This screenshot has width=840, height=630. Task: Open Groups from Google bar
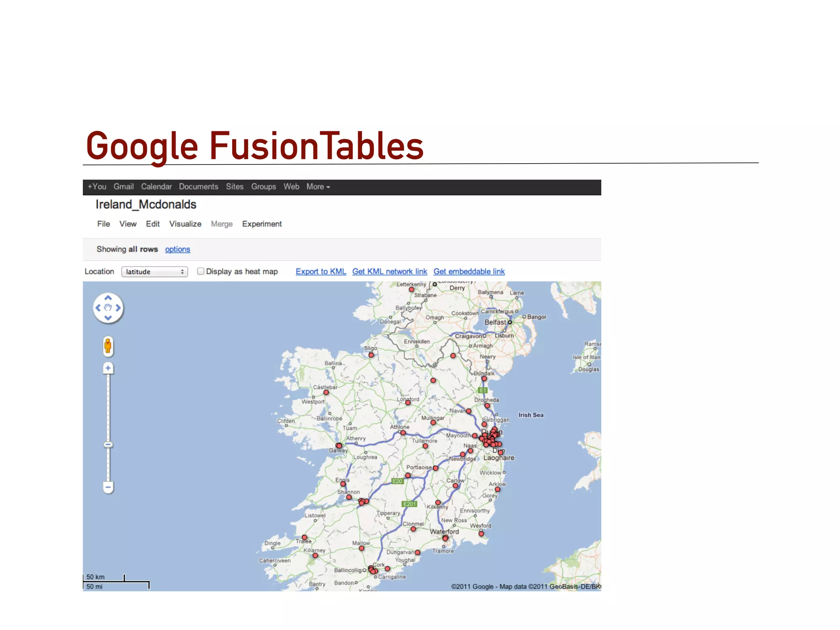point(263,187)
